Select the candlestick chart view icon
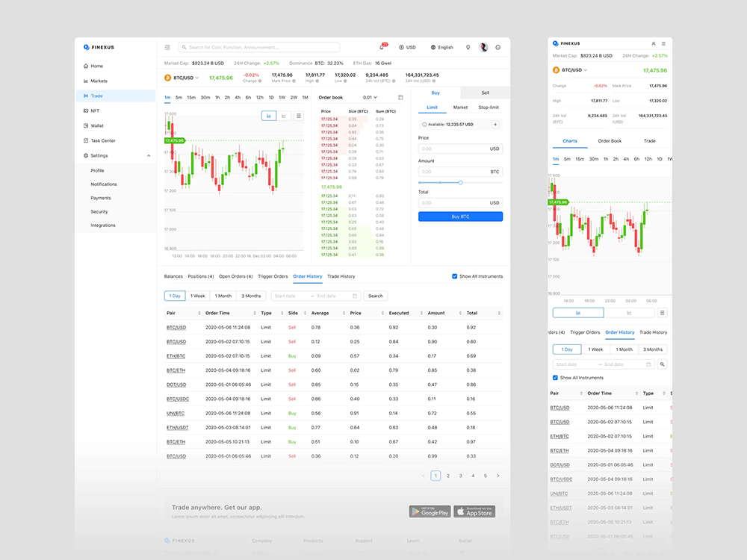This screenshot has height=560, width=747. pyautogui.click(x=268, y=116)
